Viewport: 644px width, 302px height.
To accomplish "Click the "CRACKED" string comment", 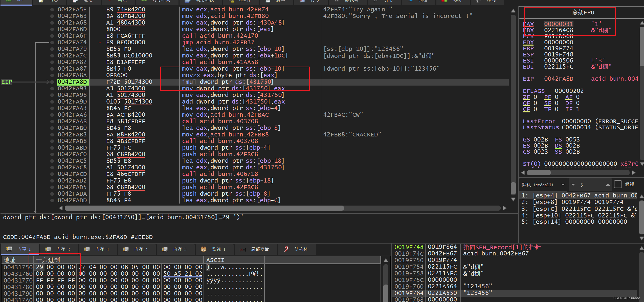I will 352,134.
